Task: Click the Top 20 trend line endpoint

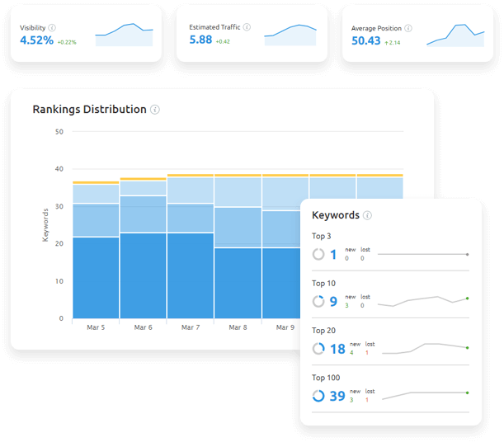Action: point(468,348)
